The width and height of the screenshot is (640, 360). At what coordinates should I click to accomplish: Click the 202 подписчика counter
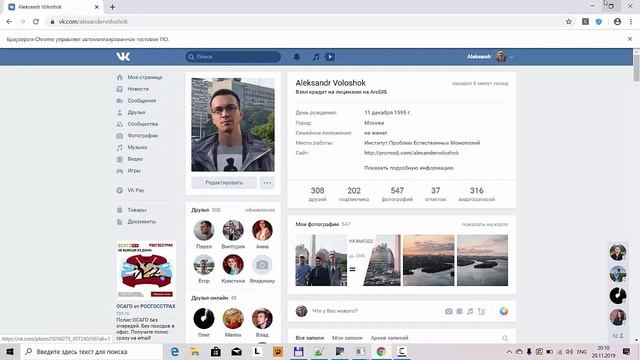click(354, 194)
